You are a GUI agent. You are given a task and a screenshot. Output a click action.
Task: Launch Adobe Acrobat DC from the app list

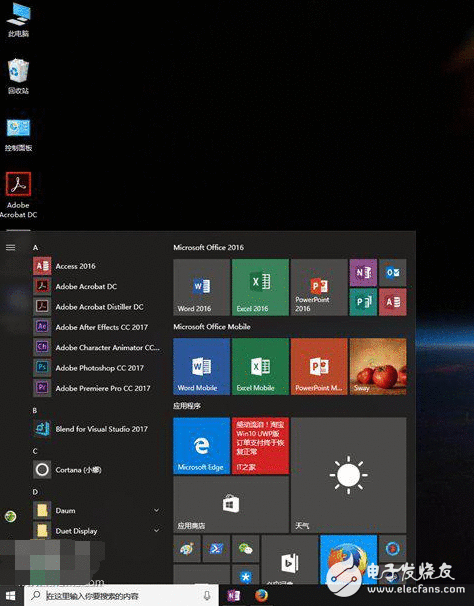tap(97, 286)
